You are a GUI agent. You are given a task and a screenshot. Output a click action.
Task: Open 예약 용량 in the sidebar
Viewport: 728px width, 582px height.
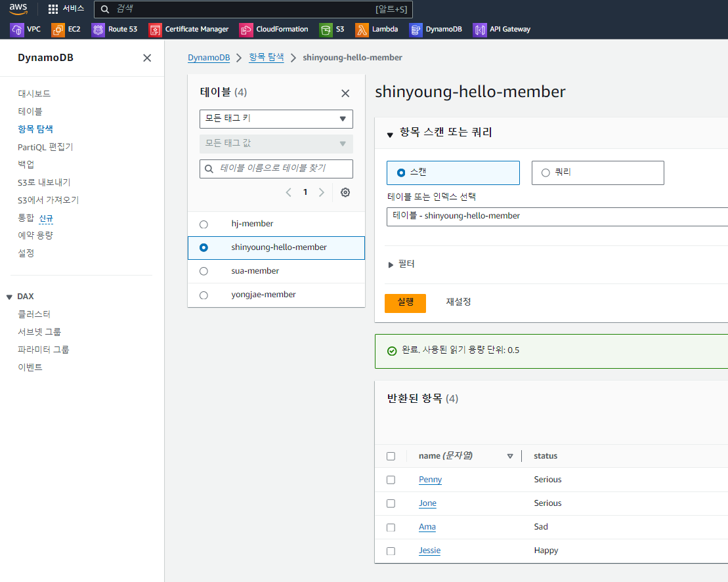[35, 236]
